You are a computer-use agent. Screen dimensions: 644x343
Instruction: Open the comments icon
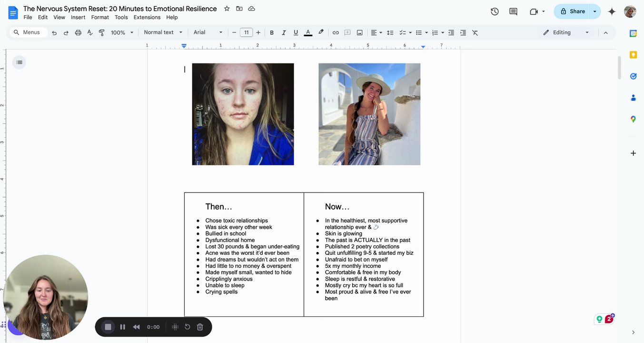click(x=513, y=11)
